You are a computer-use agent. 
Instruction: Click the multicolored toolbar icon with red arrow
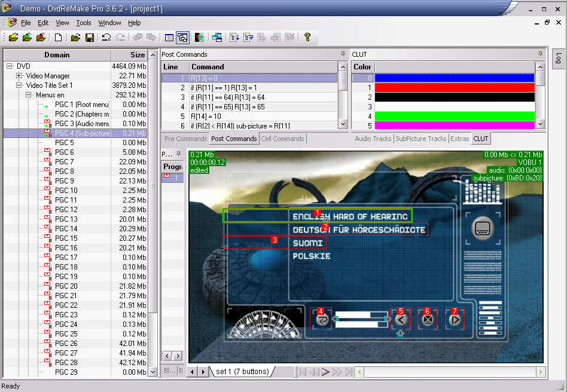tap(199, 37)
